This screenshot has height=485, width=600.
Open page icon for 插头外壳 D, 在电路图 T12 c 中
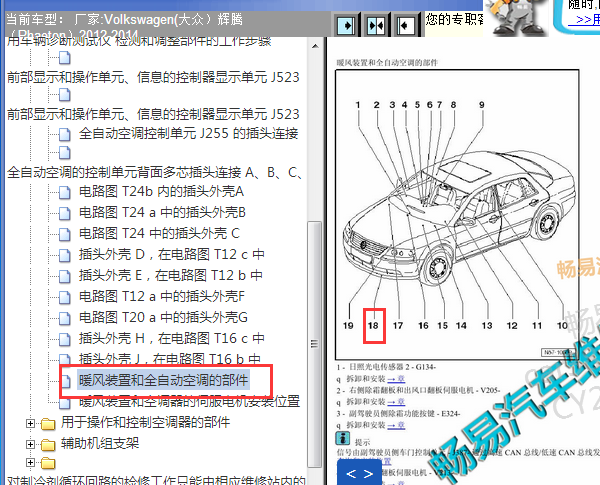65,255
